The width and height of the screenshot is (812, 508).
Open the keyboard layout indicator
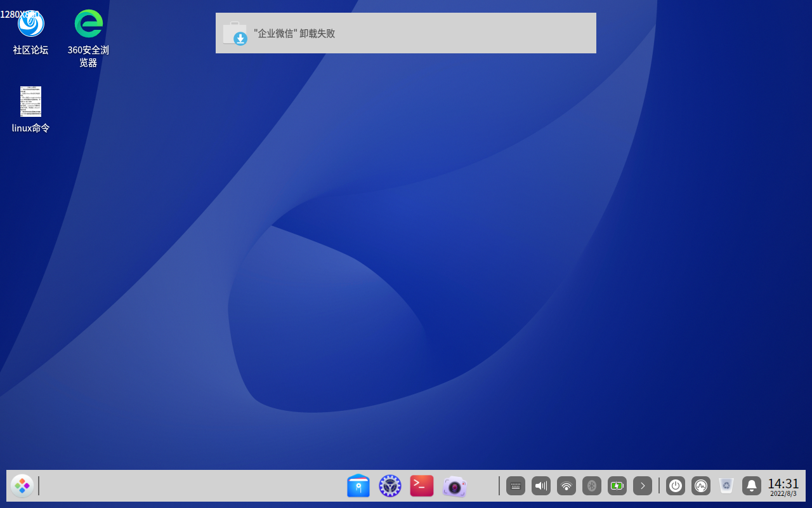(x=516, y=486)
